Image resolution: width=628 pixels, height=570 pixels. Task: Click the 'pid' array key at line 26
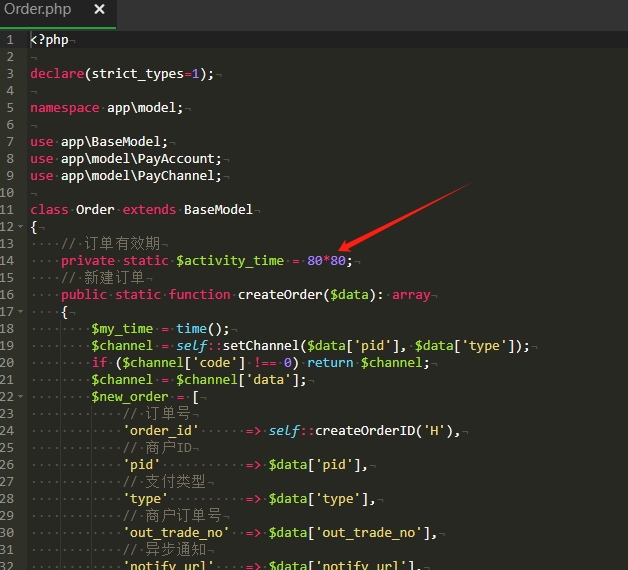(141, 465)
